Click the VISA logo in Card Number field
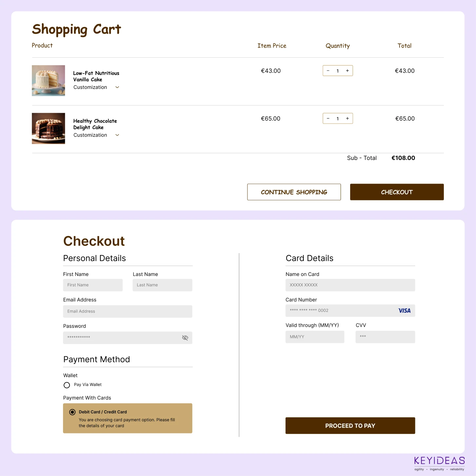The width and height of the screenshot is (476, 476). click(404, 311)
